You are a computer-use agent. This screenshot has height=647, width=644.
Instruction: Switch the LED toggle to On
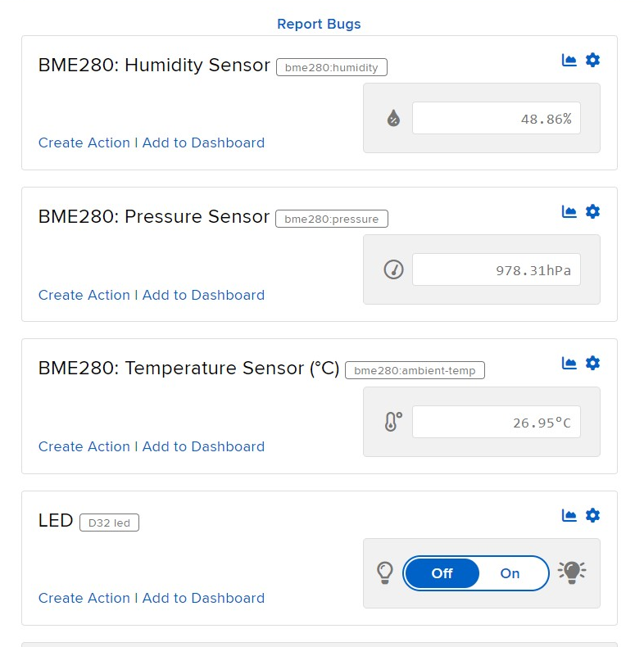click(x=510, y=573)
